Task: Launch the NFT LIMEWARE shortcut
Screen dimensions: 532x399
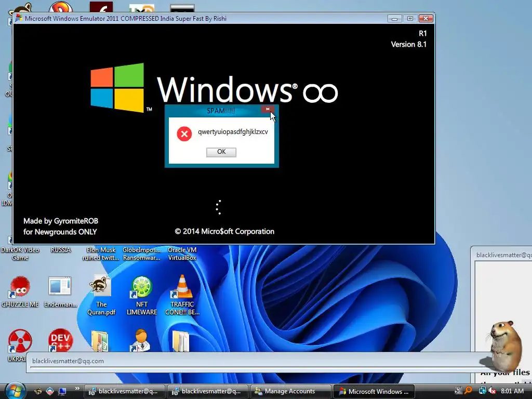Action: (x=141, y=287)
